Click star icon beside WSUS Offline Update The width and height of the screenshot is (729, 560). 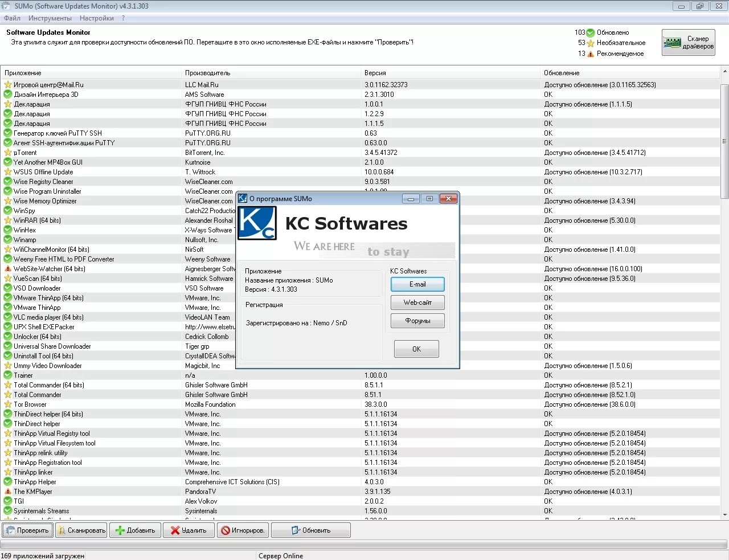[x=8, y=172]
